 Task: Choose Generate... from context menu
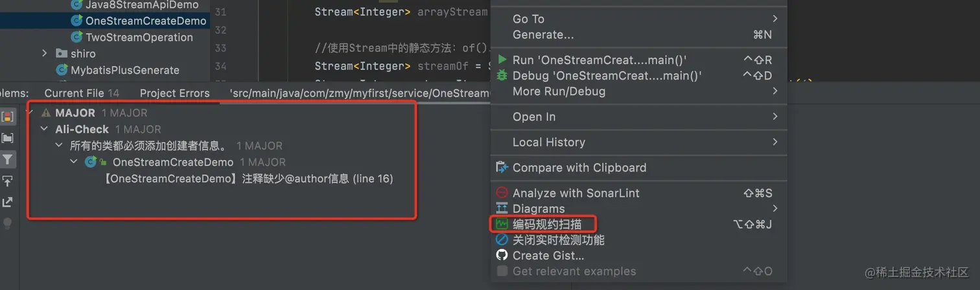tap(638, 34)
